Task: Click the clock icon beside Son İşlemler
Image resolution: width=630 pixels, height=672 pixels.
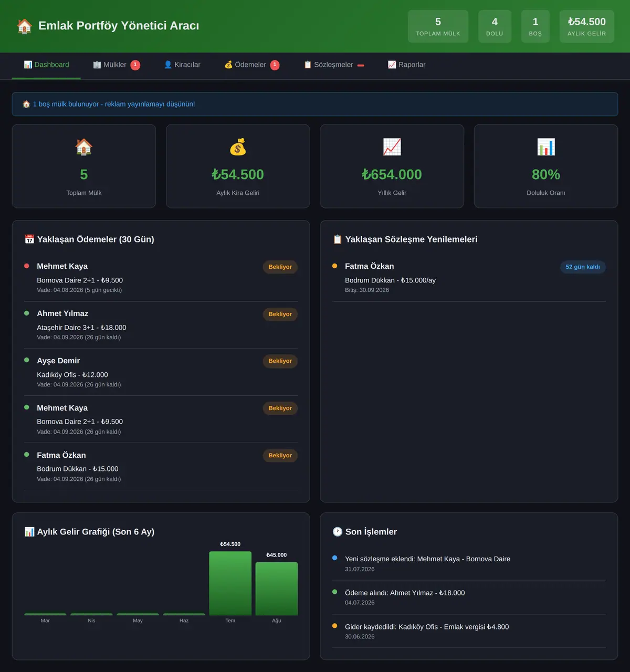Action: [x=338, y=532]
